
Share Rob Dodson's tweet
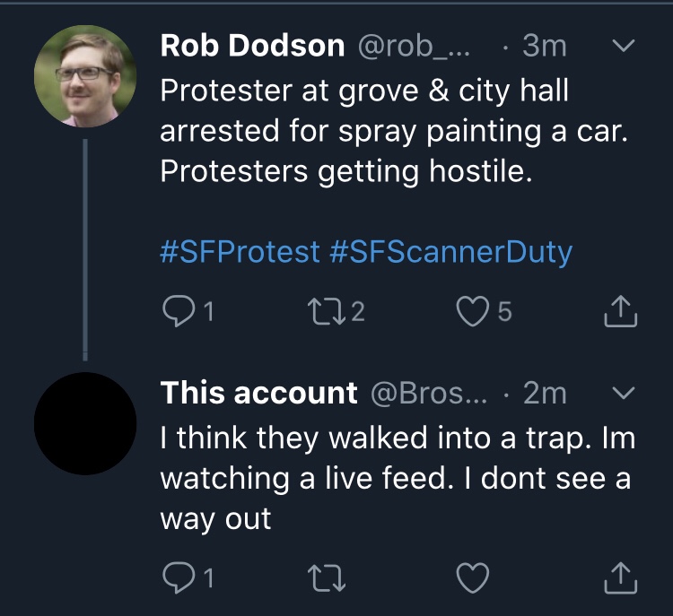[620, 311]
